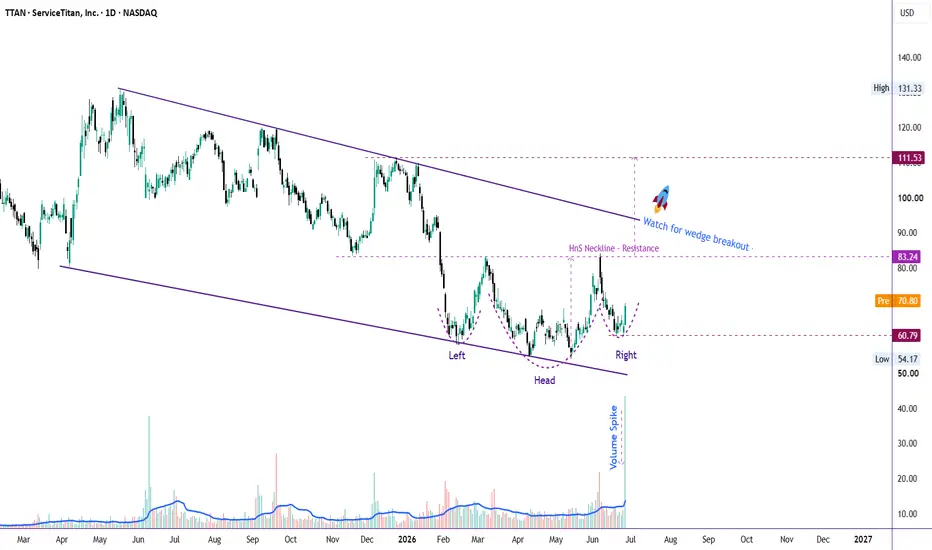Click the 40.00 price axis value

pos(908,408)
